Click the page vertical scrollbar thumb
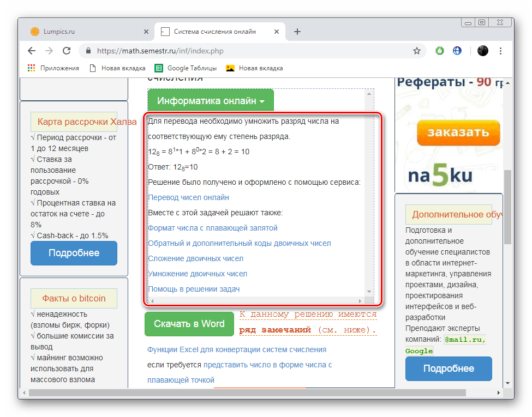Viewport: 532px width, 417px height. (x=507, y=207)
